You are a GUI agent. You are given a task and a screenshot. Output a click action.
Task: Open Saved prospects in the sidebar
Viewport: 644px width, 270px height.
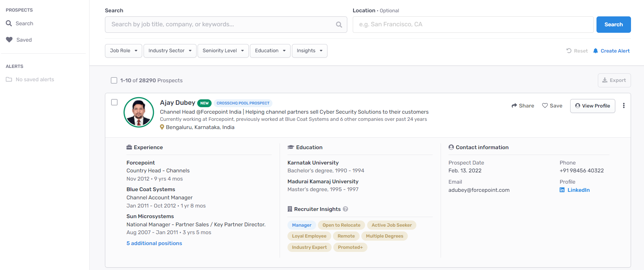click(x=19, y=40)
